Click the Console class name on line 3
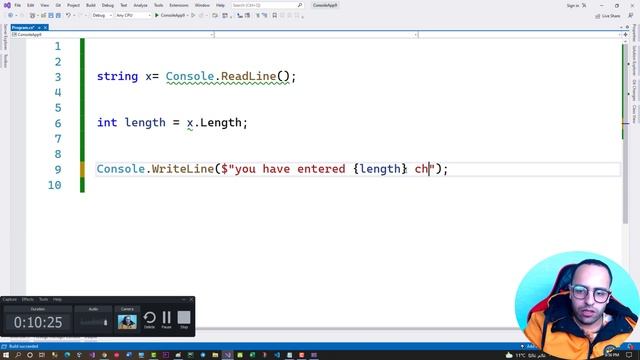This screenshot has width=640, height=360. coord(190,76)
